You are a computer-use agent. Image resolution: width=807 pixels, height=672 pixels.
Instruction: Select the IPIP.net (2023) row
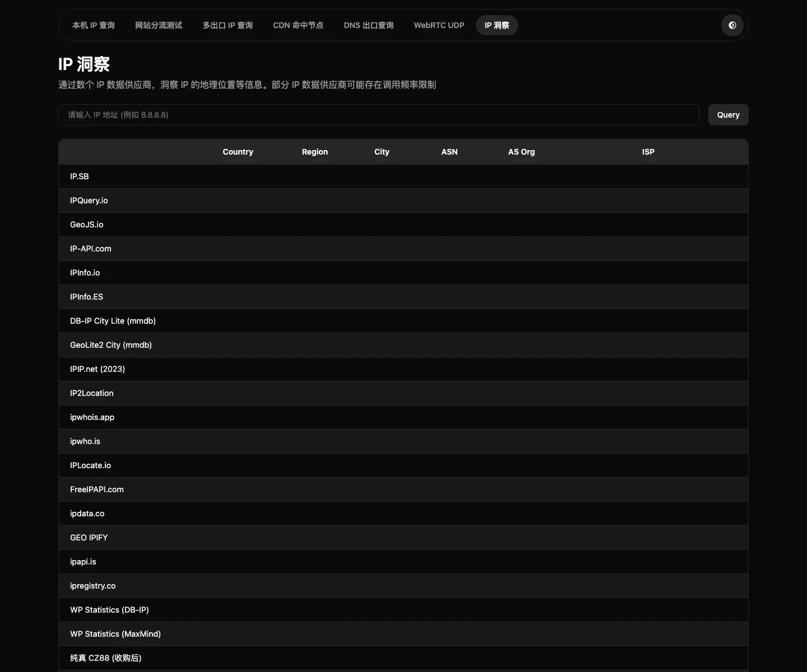403,369
